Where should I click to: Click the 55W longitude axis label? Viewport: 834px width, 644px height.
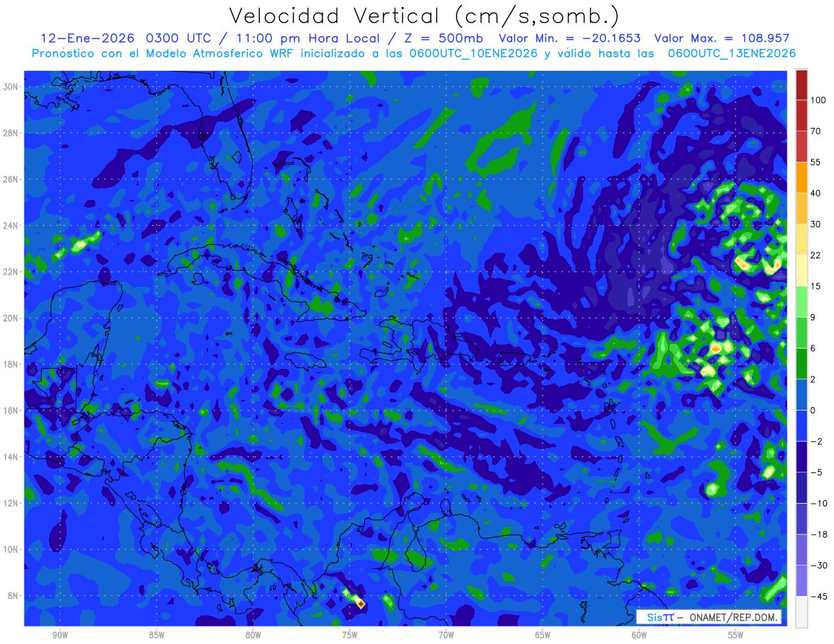point(736,635)
